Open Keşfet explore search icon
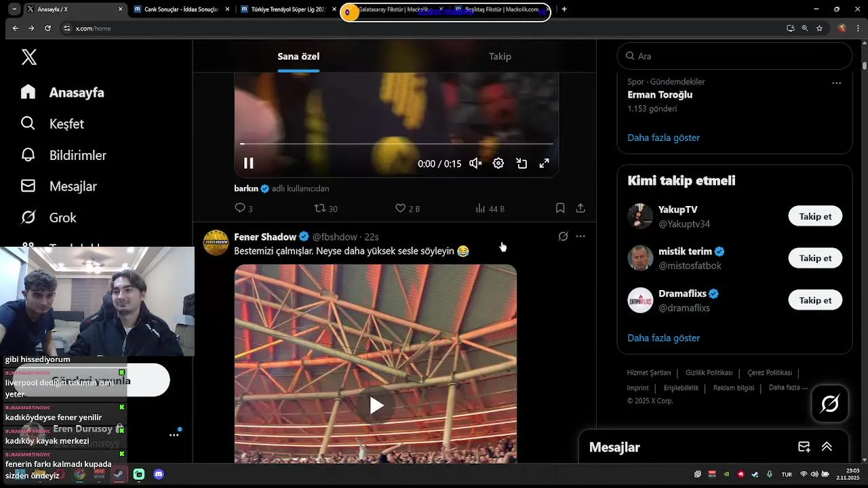Viewport: 868px width, 488px height. [28, 123]
